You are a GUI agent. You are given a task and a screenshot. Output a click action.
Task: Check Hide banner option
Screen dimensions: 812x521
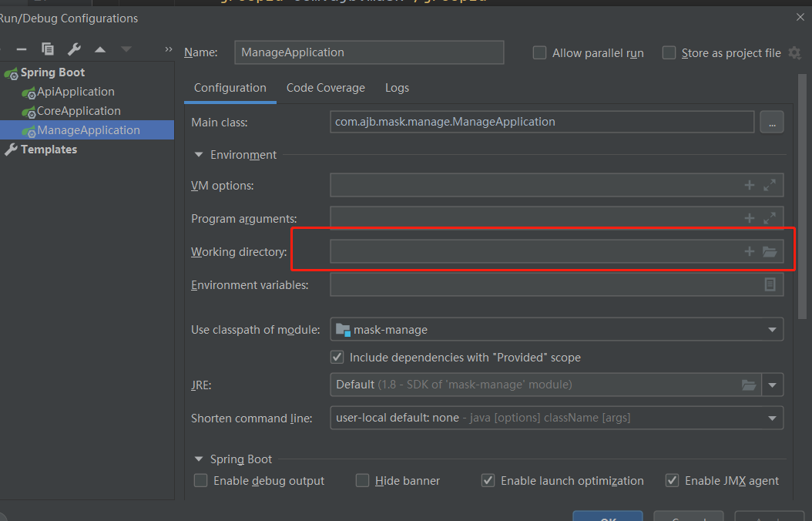tap(363, 481)
